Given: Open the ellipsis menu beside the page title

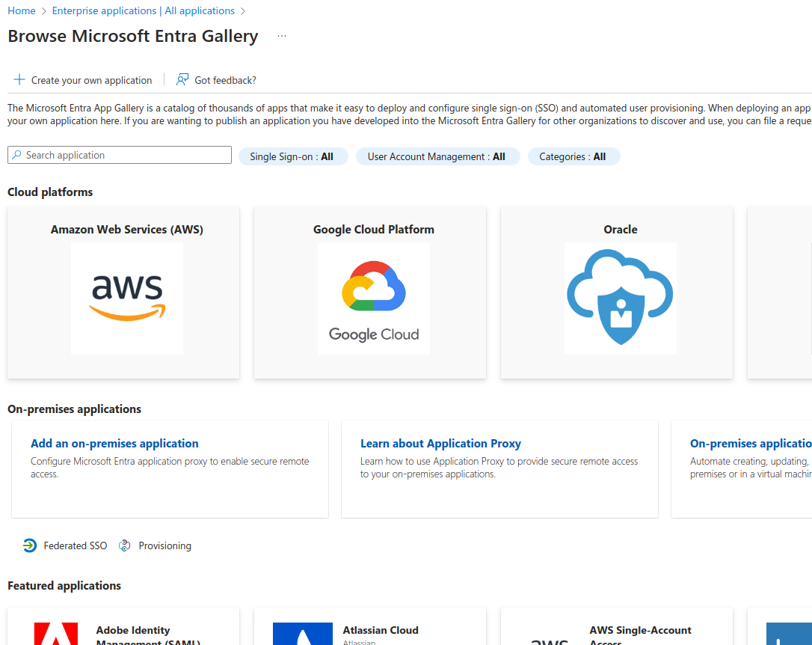Looking at the screenshot, I should click(x=282, y=36).
